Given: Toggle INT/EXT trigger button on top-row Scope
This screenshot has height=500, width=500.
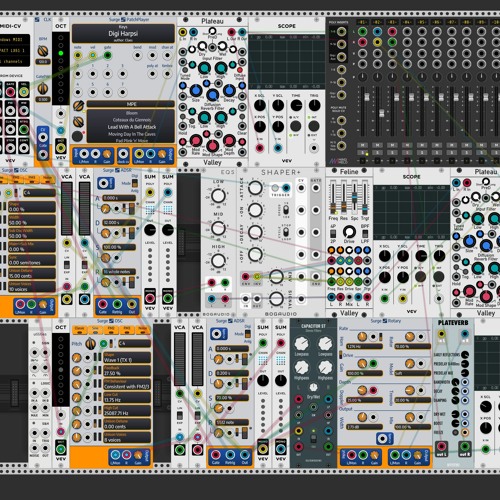Looking at the screenshot, I should [x=314, y=126].
